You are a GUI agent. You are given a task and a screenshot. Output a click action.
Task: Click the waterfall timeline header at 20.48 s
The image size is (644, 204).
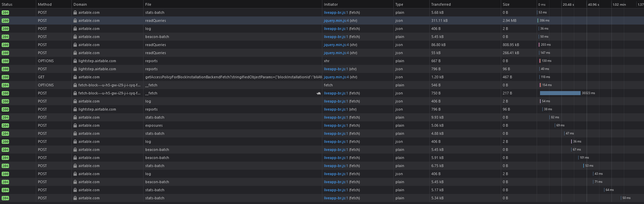(568, 5)
